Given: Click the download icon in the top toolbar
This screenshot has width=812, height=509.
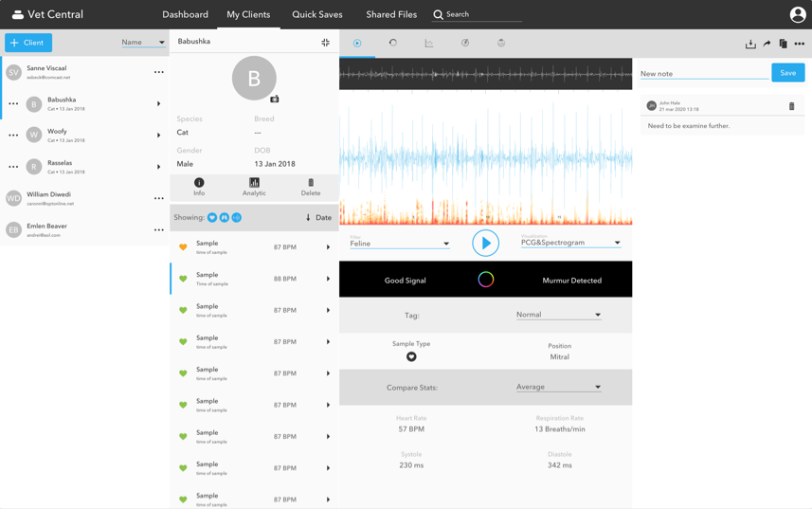Looking at the screenshot, I should pyautogui.click(x=750, y=44).
